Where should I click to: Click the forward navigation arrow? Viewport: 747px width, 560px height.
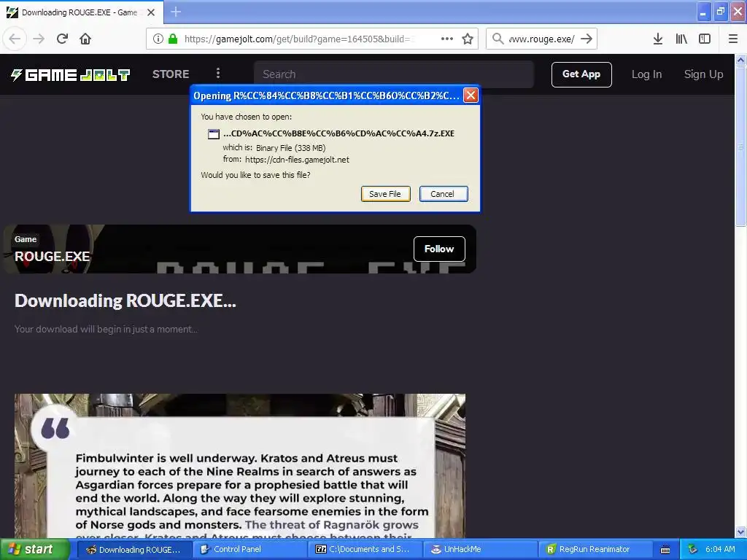[x=39, y=39]
